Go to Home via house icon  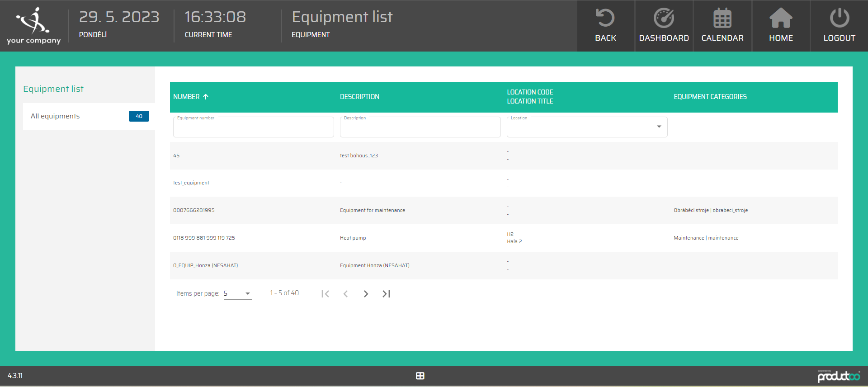point(781,19)
